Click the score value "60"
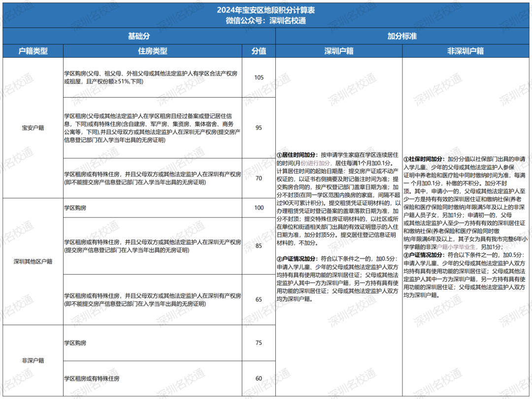532x399 pixels. click(259, 379)
